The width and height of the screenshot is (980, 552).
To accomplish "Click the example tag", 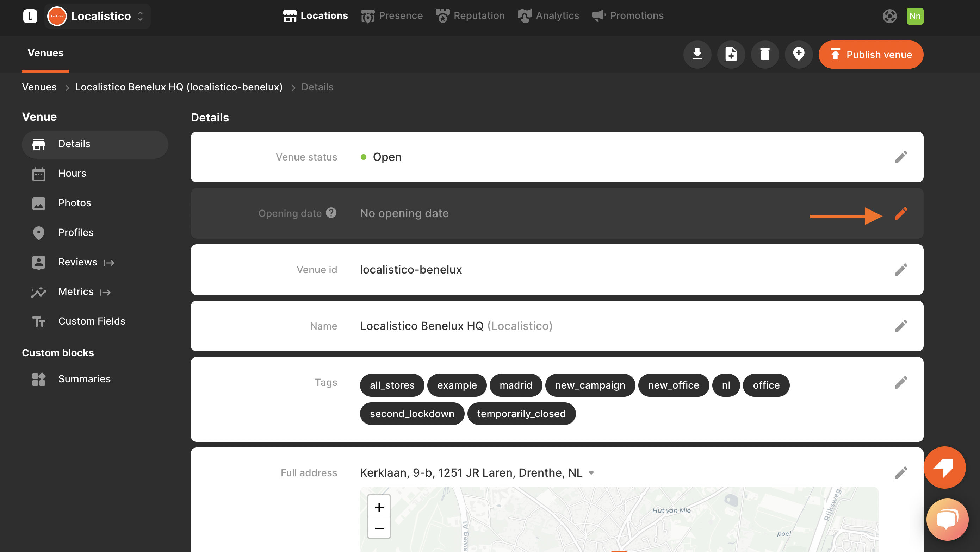I will pos(457,385).
